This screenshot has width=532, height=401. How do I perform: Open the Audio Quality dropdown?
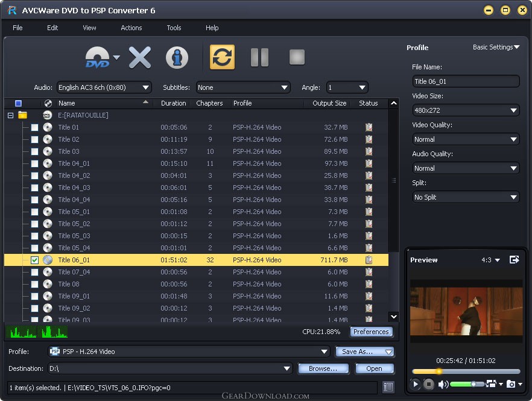(x=466, y=168)
